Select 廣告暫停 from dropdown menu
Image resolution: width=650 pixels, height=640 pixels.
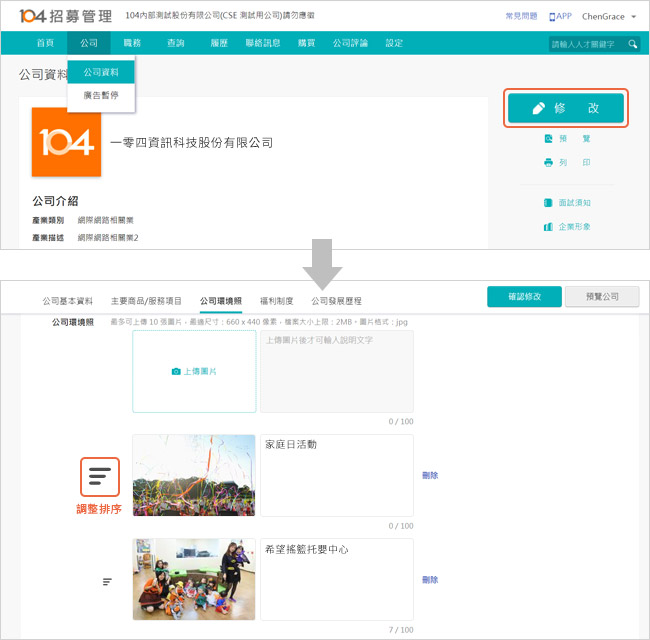[x=101, y=95]
